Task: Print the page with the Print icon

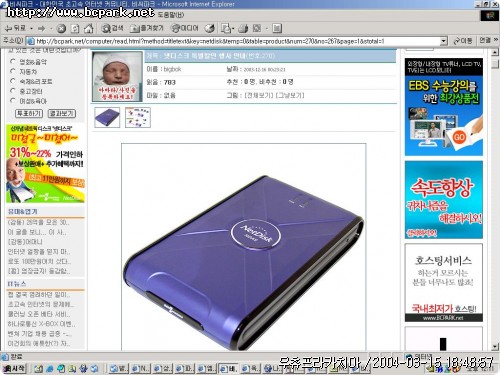Action: (243, 29)
